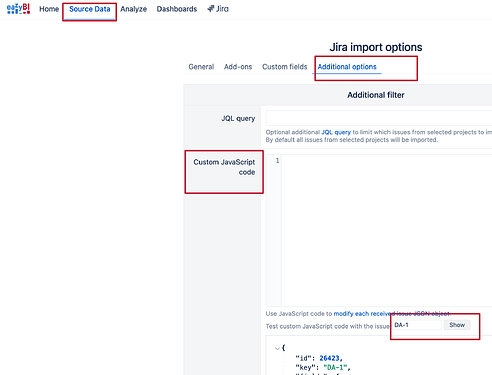Click the eazyBI logo
Image resolution: width=492 pixels, height=375 pixels.
(x=18, y=9)
